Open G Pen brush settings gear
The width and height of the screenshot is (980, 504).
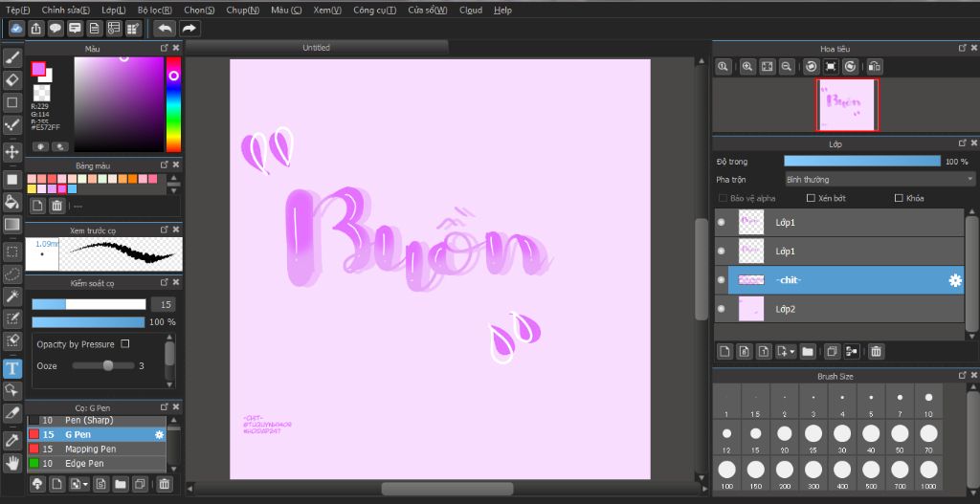click(x=160, y=435)
